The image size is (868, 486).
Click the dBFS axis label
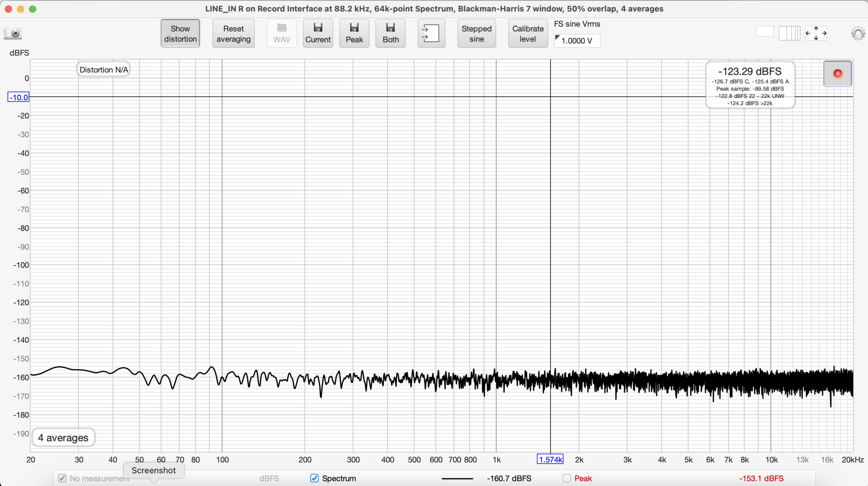pos(19,53)
